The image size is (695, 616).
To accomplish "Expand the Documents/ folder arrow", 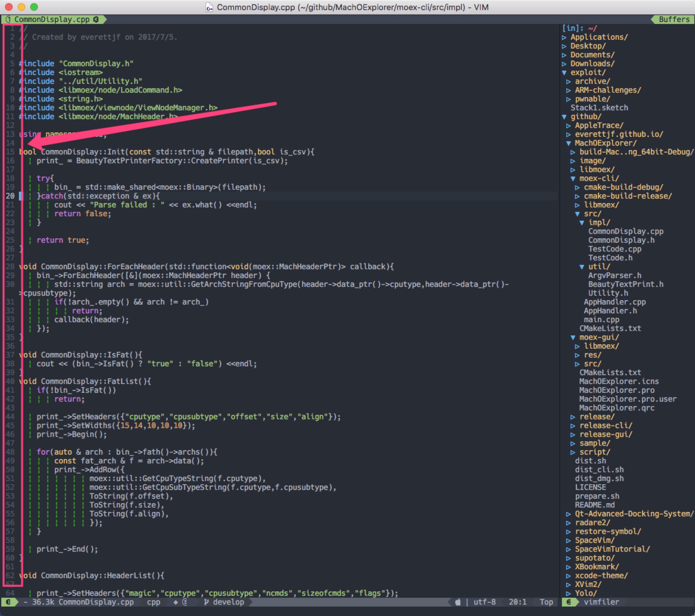I will [564, 55].
